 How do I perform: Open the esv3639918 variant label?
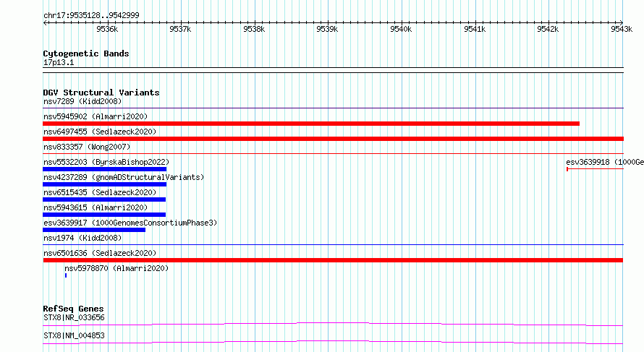[x=605, y=162]
